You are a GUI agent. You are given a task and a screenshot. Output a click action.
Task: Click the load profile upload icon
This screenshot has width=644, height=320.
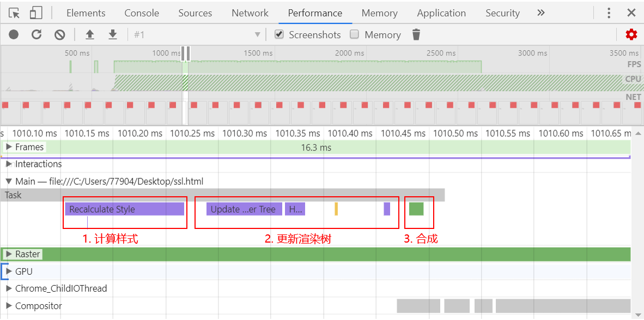point(90,35)
